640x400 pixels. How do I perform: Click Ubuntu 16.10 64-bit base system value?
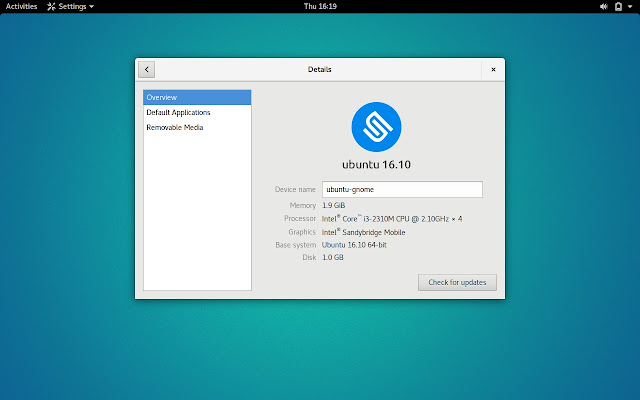(x=354, y=245)
